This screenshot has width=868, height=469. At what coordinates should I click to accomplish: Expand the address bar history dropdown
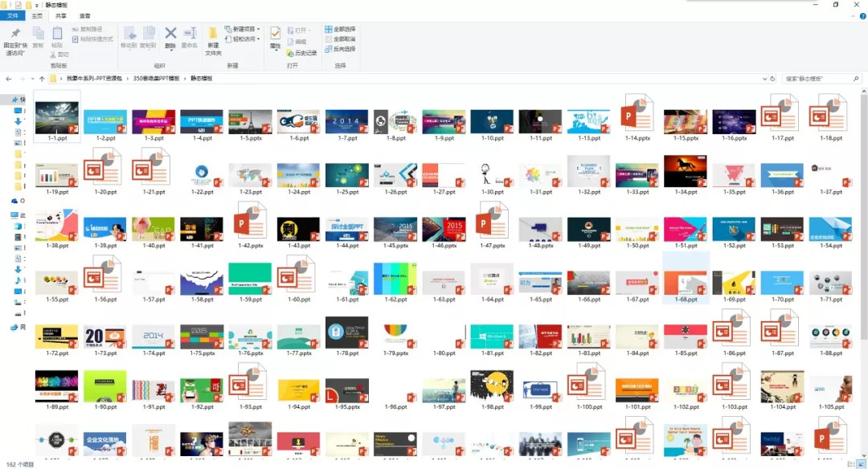[764, 79]
